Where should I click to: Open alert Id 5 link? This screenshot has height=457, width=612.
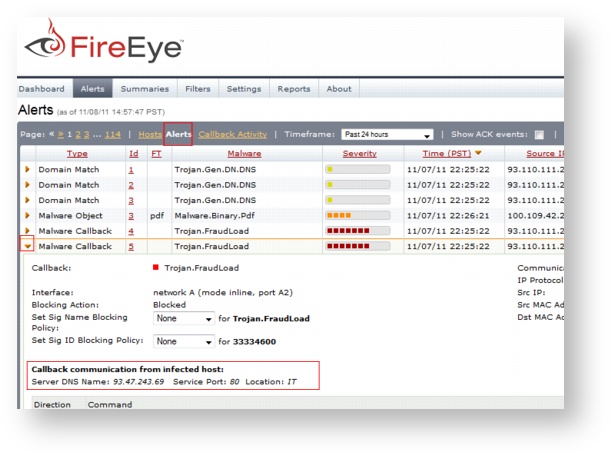click(x=131, y=246)
